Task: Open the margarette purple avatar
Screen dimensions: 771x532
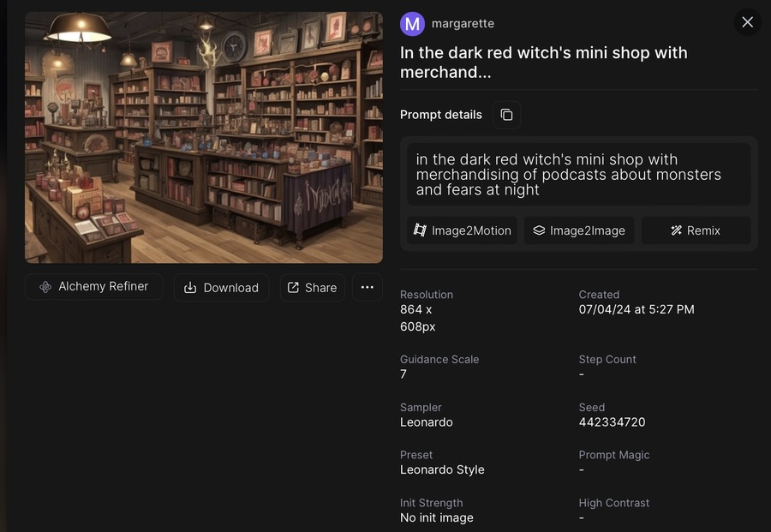Action: click(x=412, y=24)
